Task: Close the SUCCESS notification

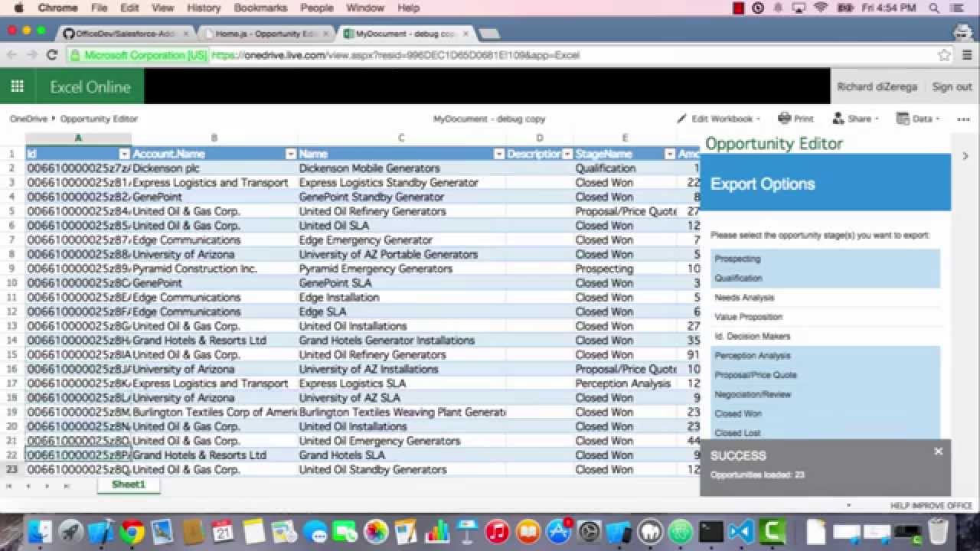Action: [x=938, y=452]
